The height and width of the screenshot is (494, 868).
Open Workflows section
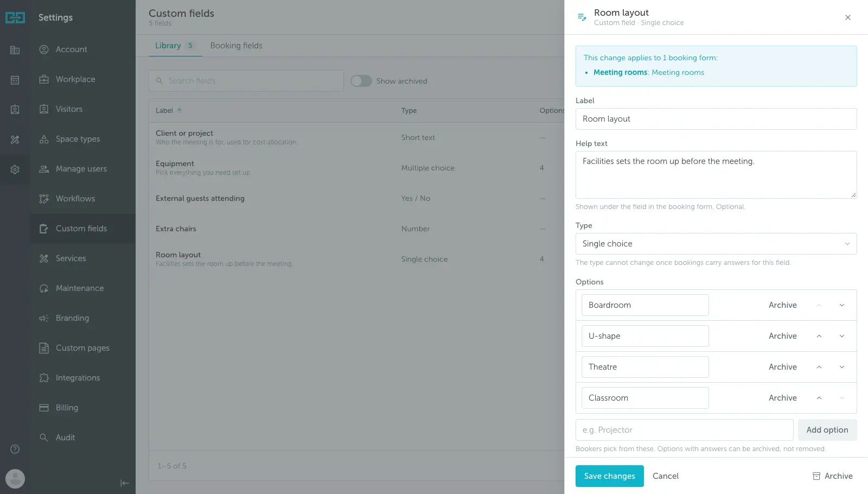click(82, 199)
